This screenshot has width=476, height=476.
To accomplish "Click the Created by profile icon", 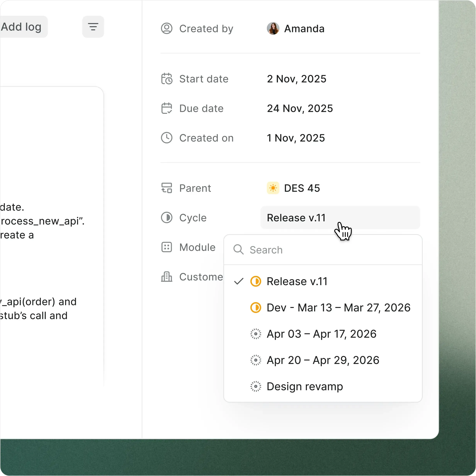I will click(x=167, y=28).
